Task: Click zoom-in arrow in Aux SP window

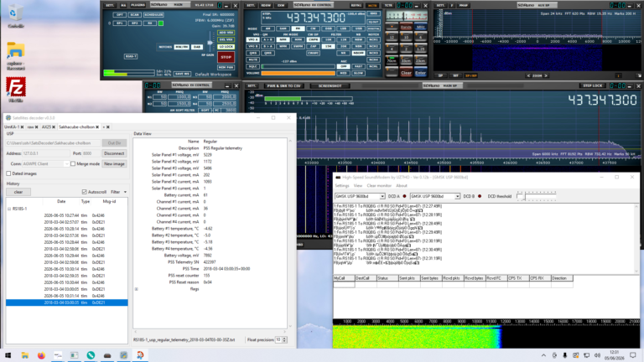Action: pyautogui.click(x=546, y=75)
